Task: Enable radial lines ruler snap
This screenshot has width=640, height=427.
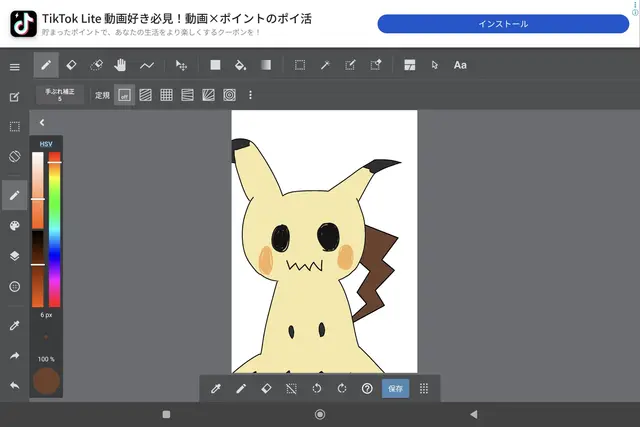Action: (208, 95)
